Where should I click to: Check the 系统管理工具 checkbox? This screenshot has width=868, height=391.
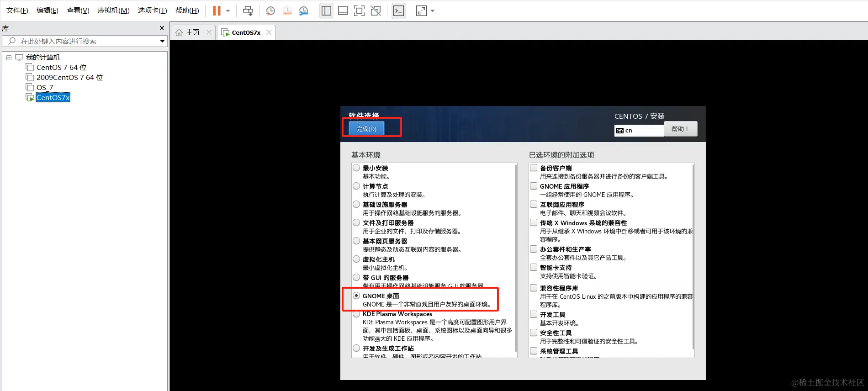(x=534, y=351)
